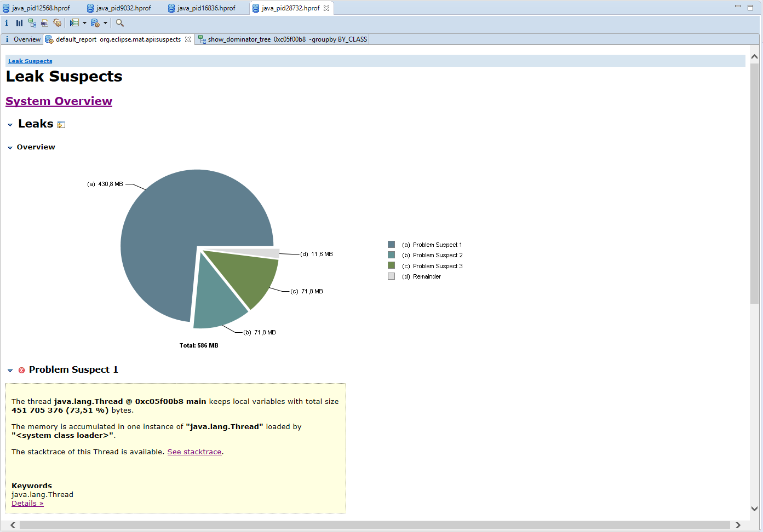Click the small icon beside Leaks heading
This screenshot has width=763, height=532.
click(61, 125)
